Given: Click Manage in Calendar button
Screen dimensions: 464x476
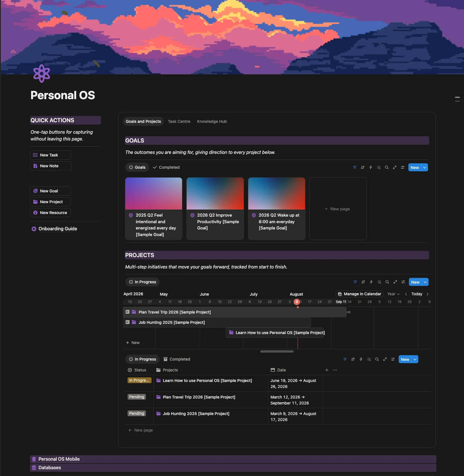Looking at the screenshot, I should [359, 294].
